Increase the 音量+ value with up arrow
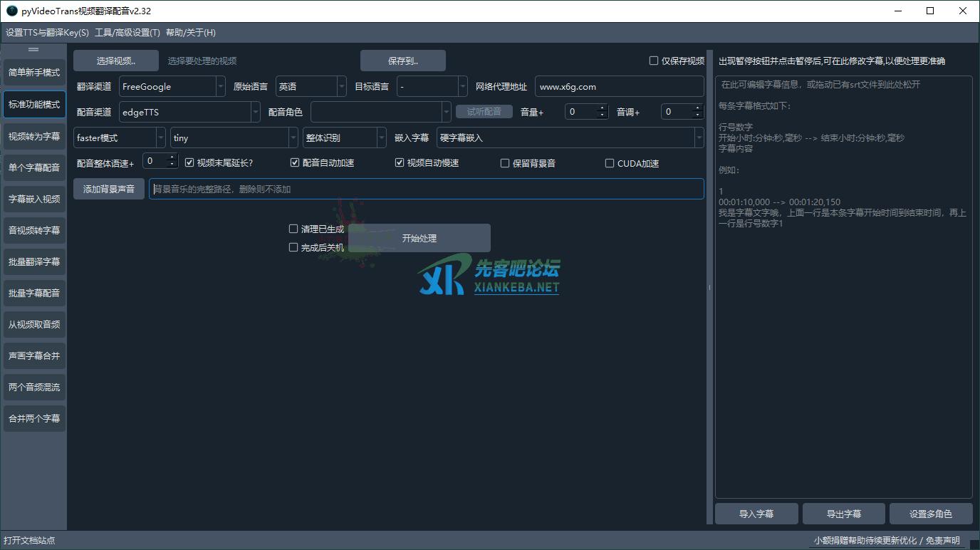This screenshot has width=980, height=550. click(x=603, y=108)
